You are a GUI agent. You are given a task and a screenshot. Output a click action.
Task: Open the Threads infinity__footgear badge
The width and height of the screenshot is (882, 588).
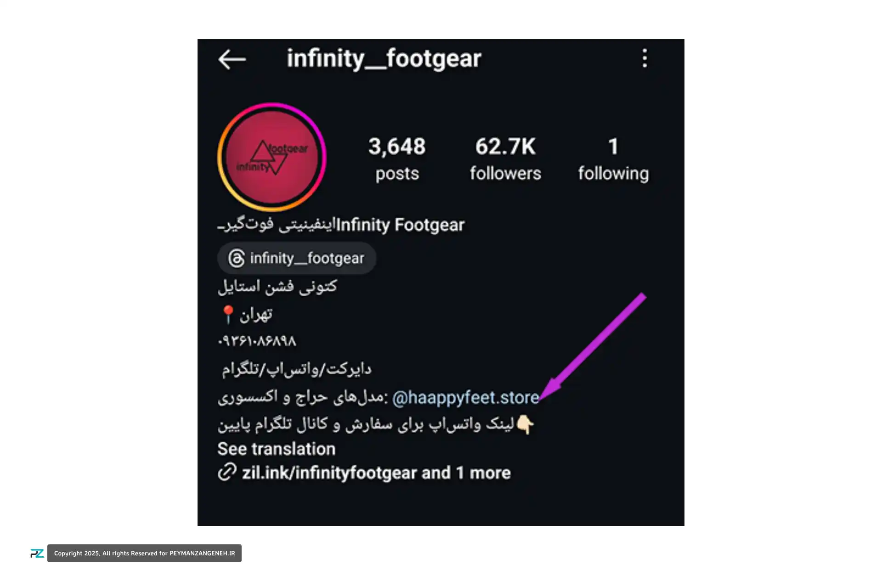click(x=297, y=258)
